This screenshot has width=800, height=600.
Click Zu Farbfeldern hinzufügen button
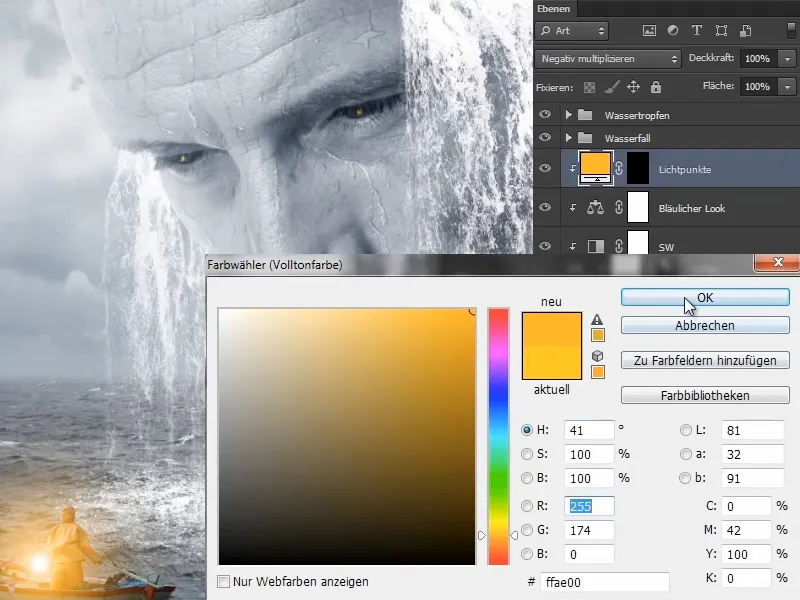click(705, 360)
